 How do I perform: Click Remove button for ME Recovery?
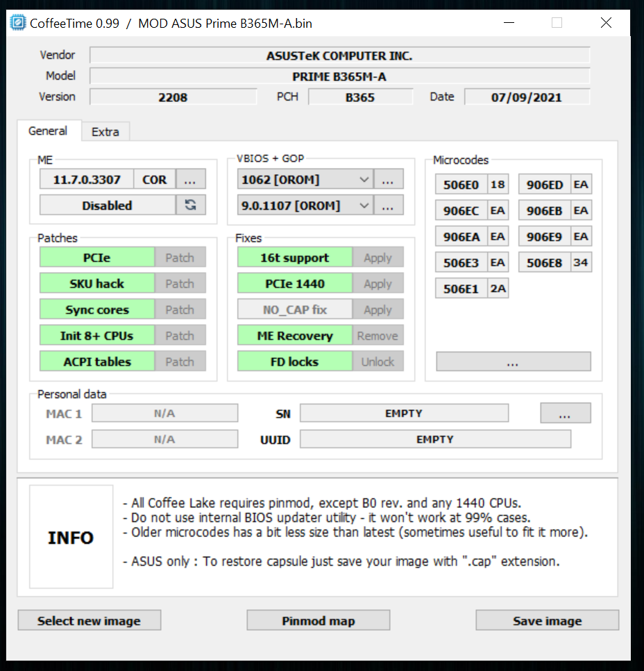pos(378,336)
